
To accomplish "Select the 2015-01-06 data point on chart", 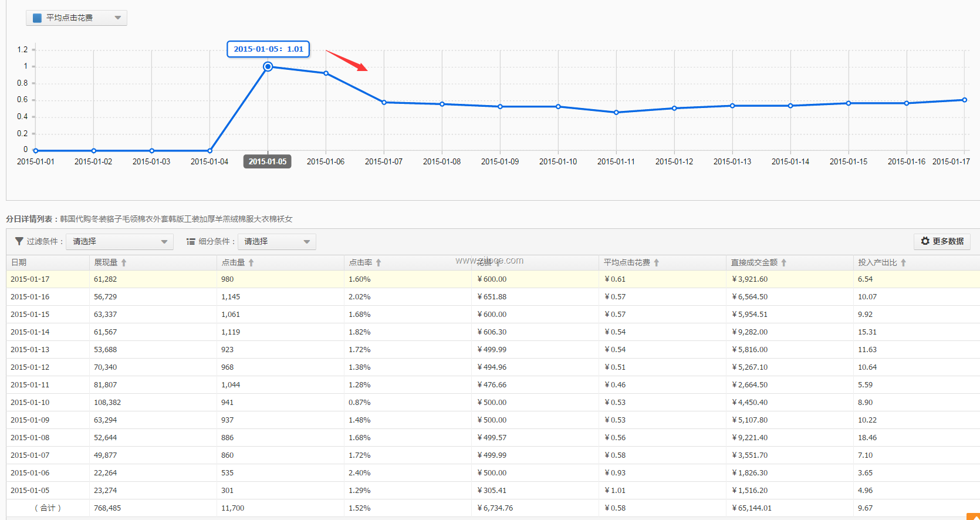I will [326, 73].
